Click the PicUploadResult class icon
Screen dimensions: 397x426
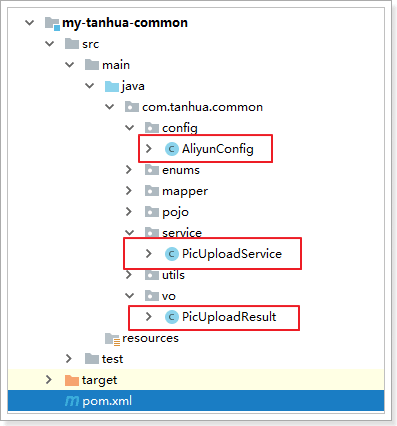pyautogui.click(x=172, y=317)
